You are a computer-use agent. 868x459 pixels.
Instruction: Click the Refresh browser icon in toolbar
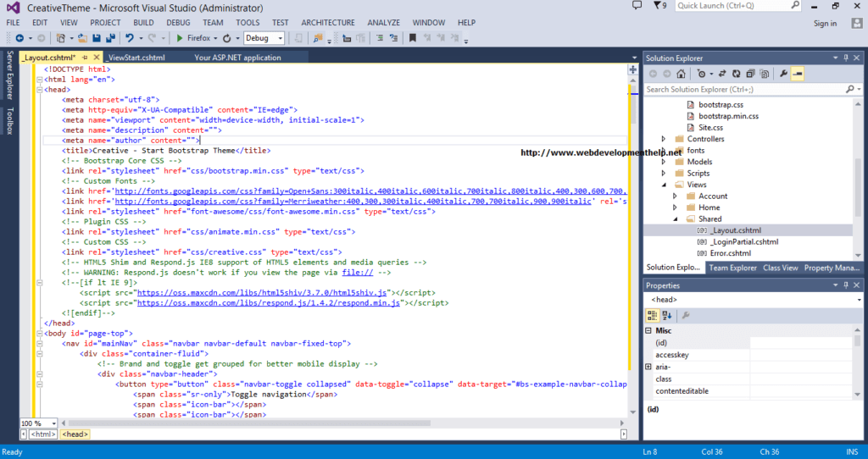[x=227, y=38]
